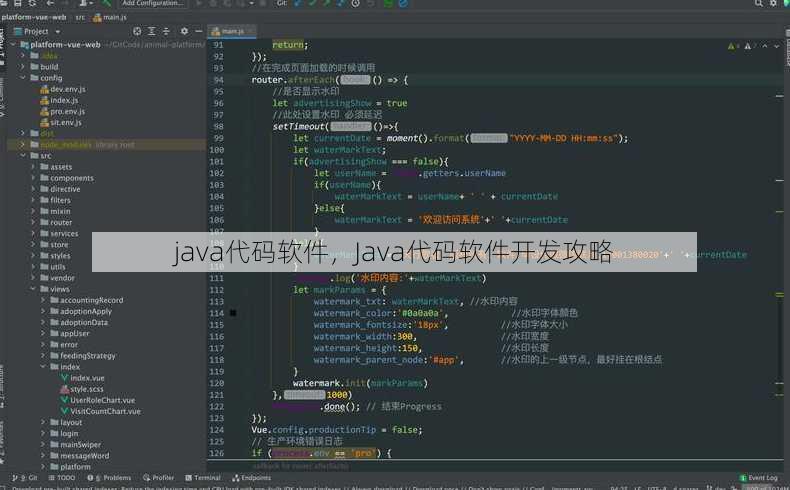The width and height of the screenshot is (790, 490).
Task: Open Project panel options gear
Action: click(184, 31)
